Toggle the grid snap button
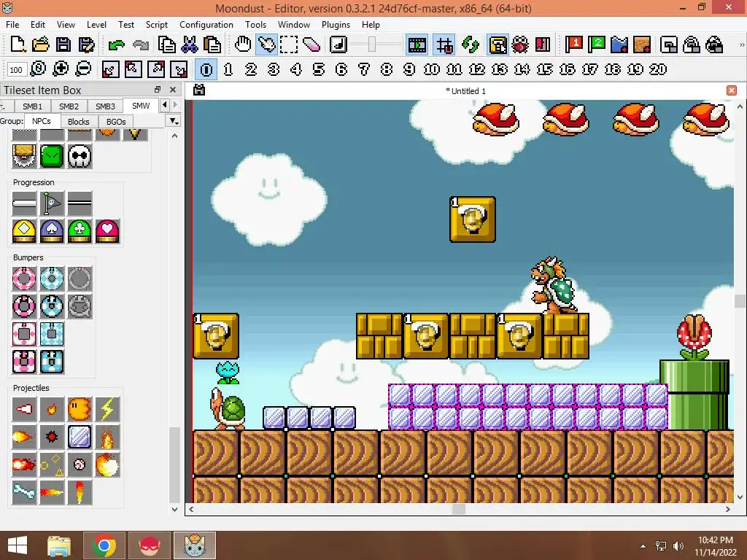The height and width of the screenshot is (560, 747). [444, 45]
